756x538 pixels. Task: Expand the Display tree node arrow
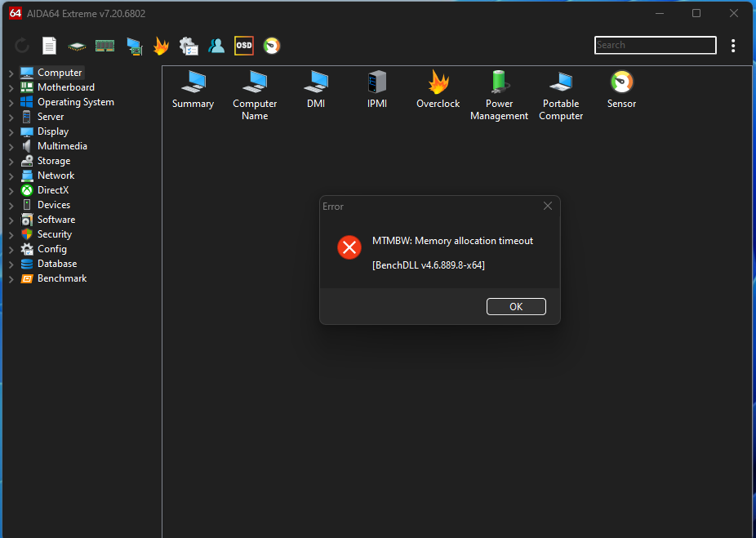point(11,132)
